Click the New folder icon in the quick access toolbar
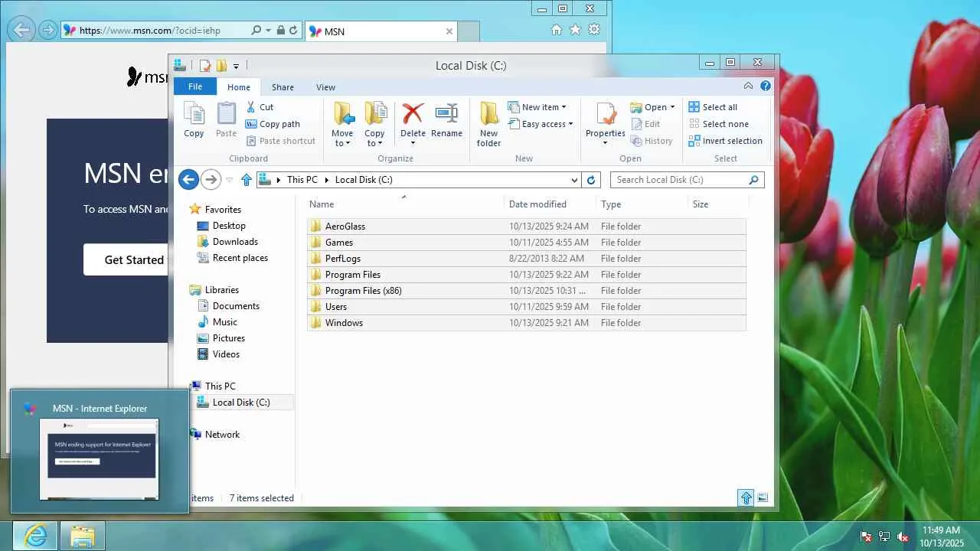This screenshot has height=551, width=980. pyautogui.click(x=221, y=66)
